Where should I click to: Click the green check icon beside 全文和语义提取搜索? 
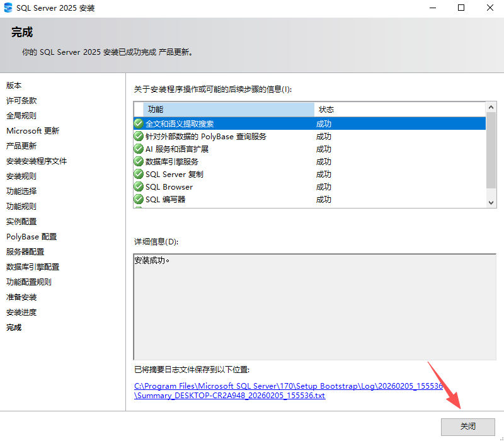coord(138,123)
